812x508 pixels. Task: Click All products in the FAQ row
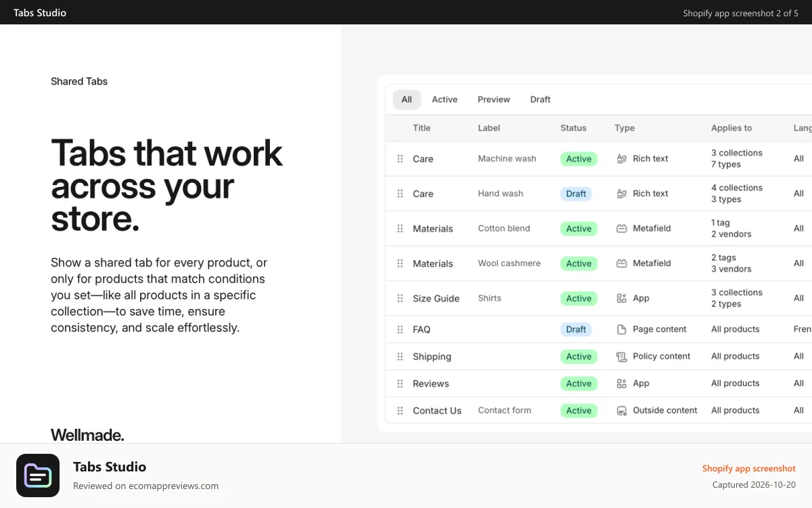tap(736, 329)
